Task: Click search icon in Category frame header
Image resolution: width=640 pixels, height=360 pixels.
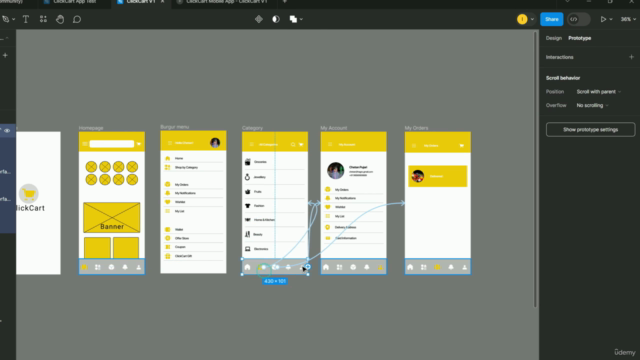Action: pos(293,144)
